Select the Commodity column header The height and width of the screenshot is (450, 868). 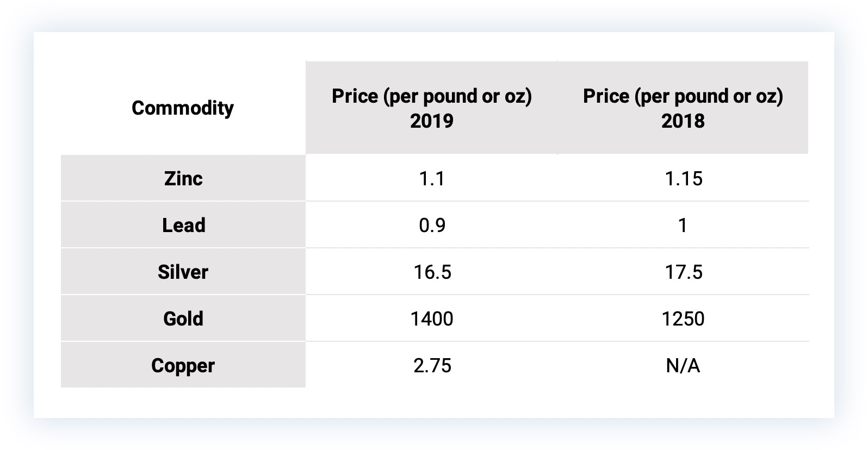pos(183,108)
